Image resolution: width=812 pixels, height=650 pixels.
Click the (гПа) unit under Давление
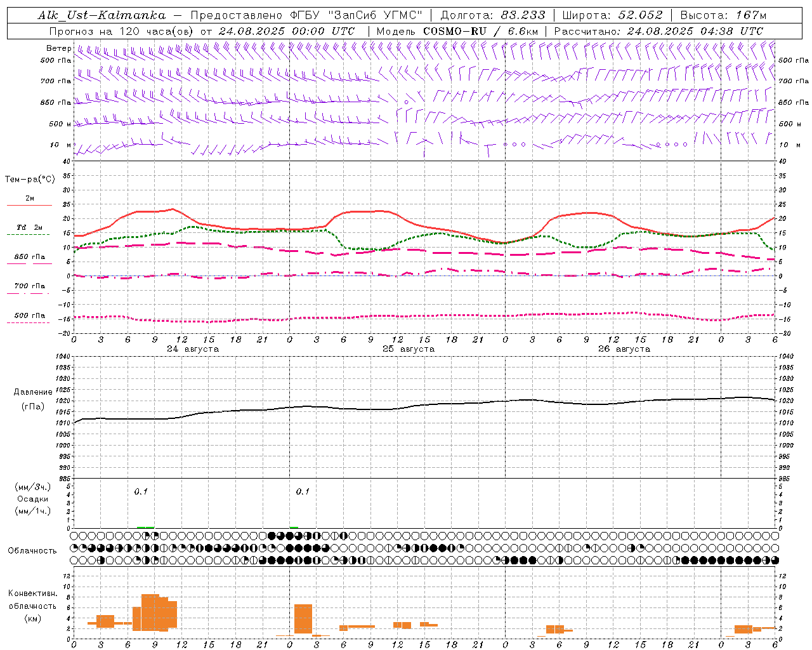33,407
